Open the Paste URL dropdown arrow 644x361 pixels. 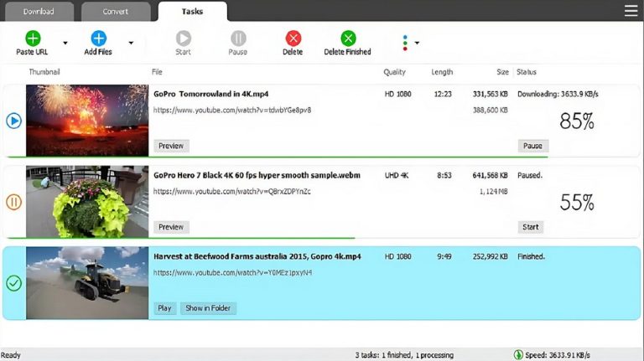click(65, 43)
